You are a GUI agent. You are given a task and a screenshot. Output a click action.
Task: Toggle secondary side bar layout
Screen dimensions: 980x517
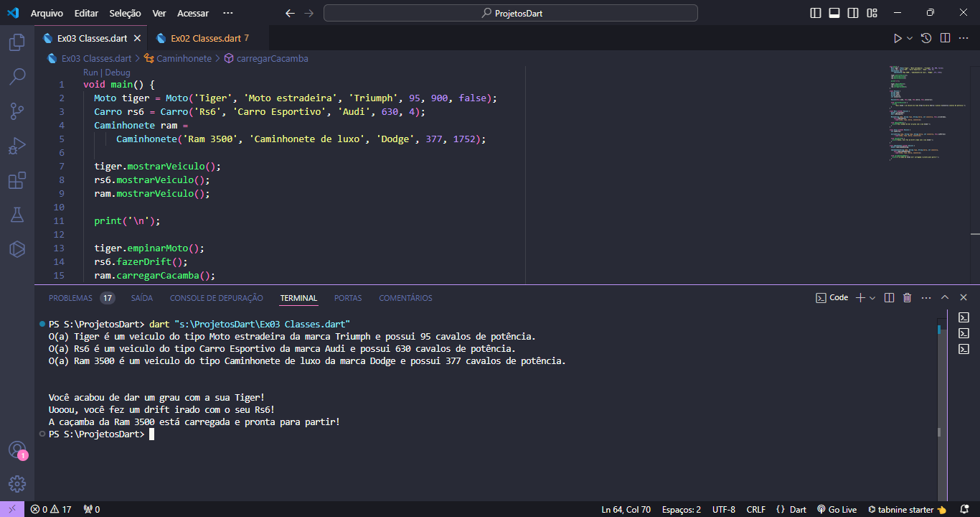853,13
